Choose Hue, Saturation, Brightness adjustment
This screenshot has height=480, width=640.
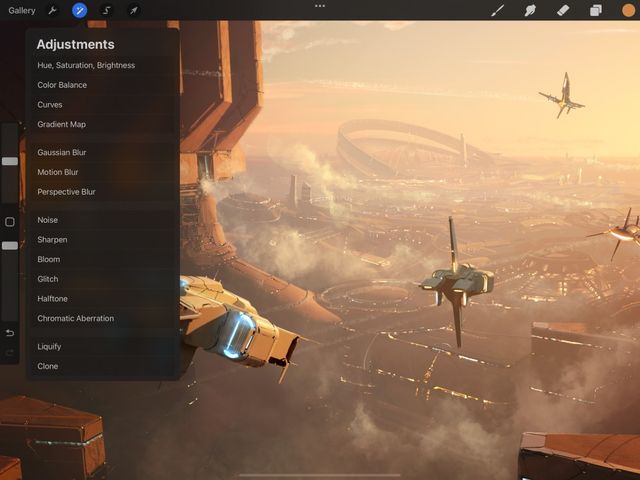tap(105, 65)
